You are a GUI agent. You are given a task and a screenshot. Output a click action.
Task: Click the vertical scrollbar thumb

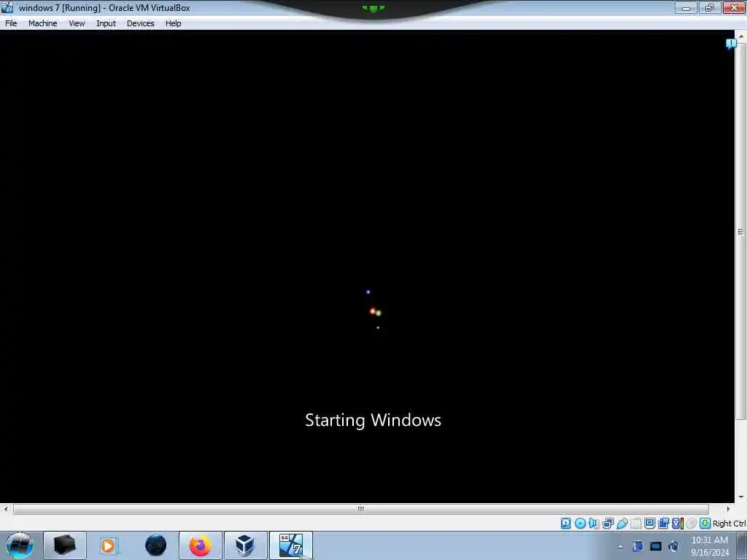[x=740, y=231]
